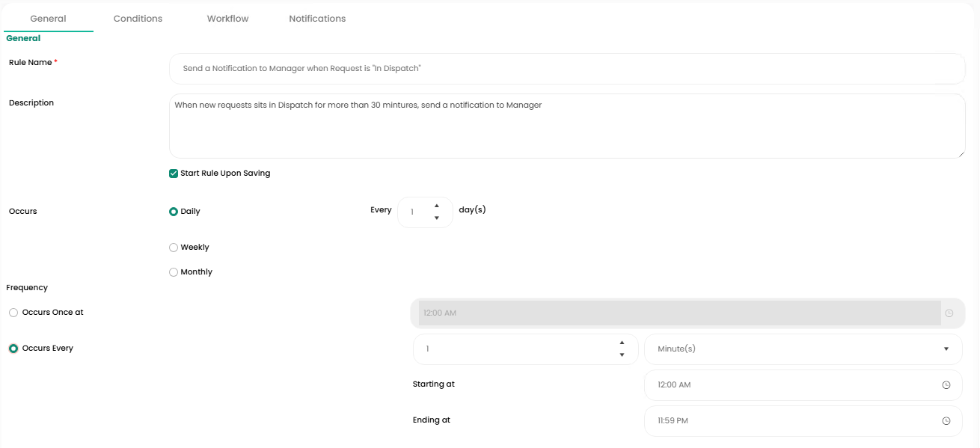
Task: Choose the Monthly occurrence option
Action: point(174,272)
